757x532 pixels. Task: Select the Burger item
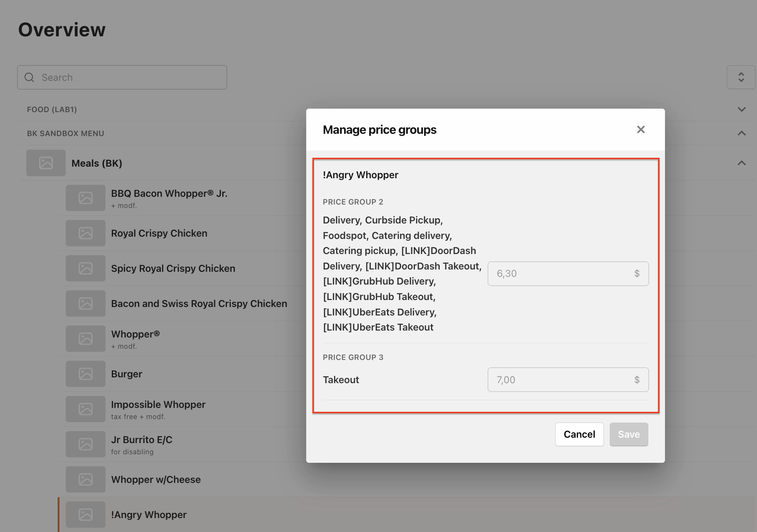(x=126, y=374)
